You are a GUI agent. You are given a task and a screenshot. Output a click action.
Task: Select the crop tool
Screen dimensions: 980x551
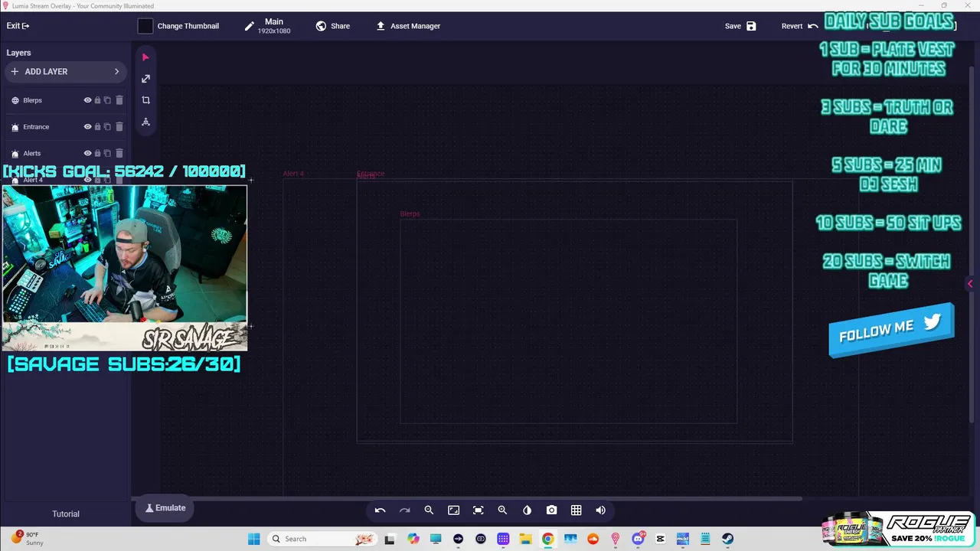(145, 100)
